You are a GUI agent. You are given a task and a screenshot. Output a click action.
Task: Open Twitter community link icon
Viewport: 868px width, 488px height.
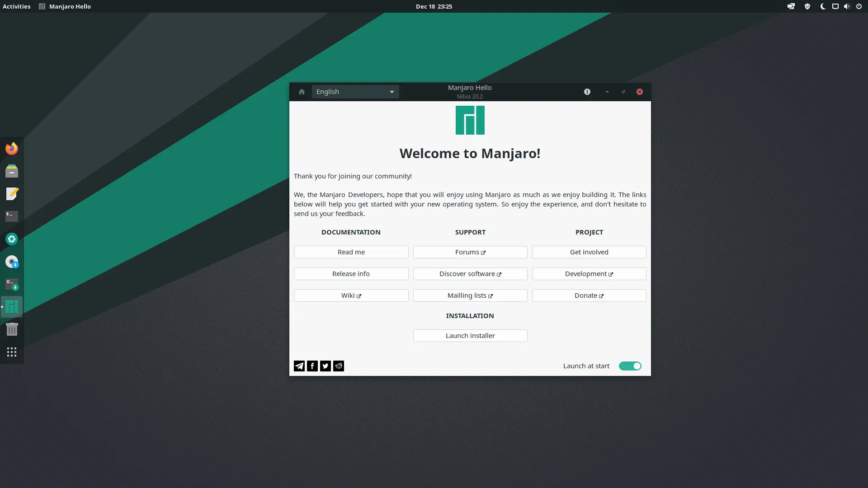(325, 365)
